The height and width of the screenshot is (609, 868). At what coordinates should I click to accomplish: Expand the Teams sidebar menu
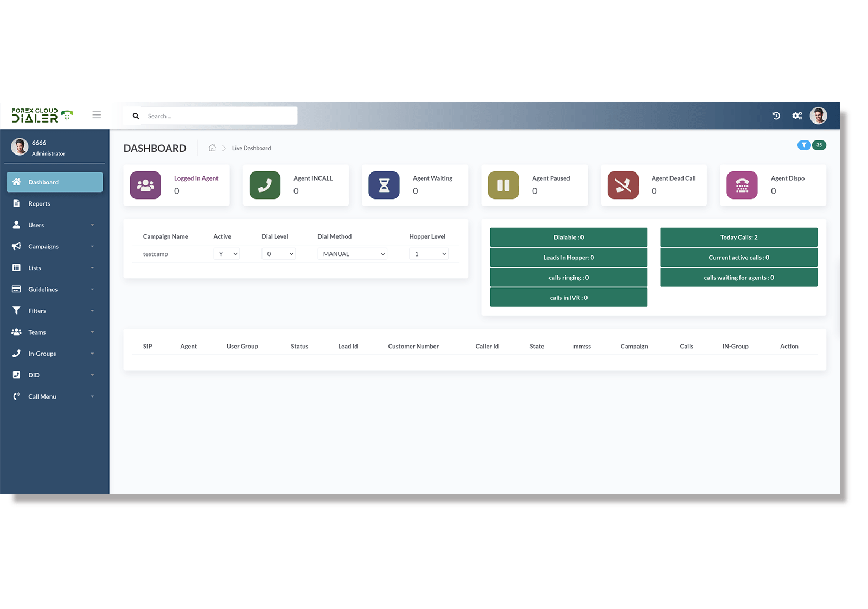pyautogui.click(x=36, y=332)
